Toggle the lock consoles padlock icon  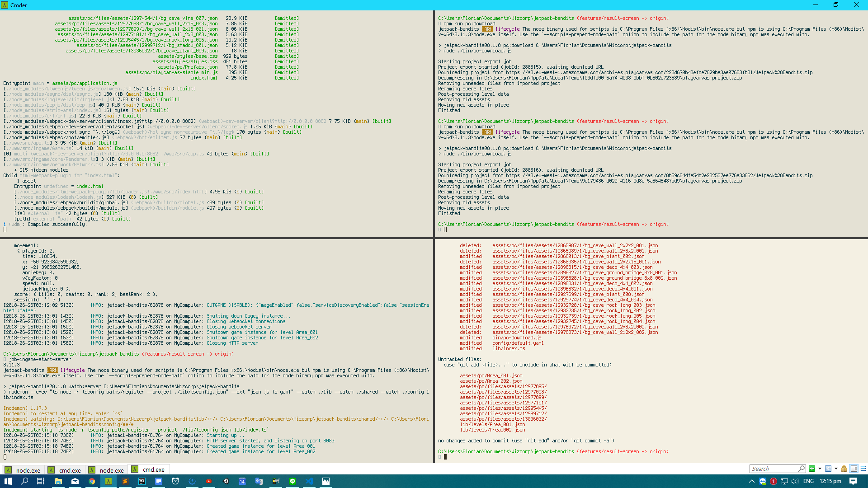tap(844, 469)
